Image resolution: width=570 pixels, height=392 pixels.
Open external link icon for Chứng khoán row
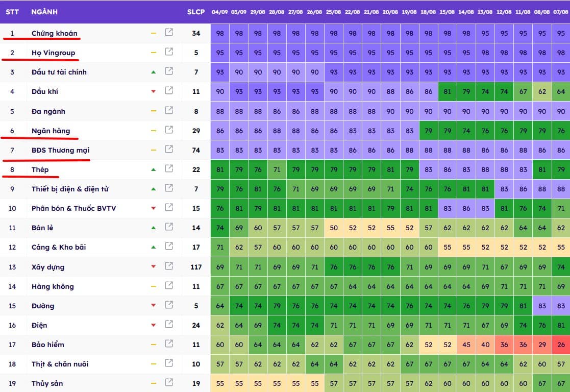click(x=169, y=33)
